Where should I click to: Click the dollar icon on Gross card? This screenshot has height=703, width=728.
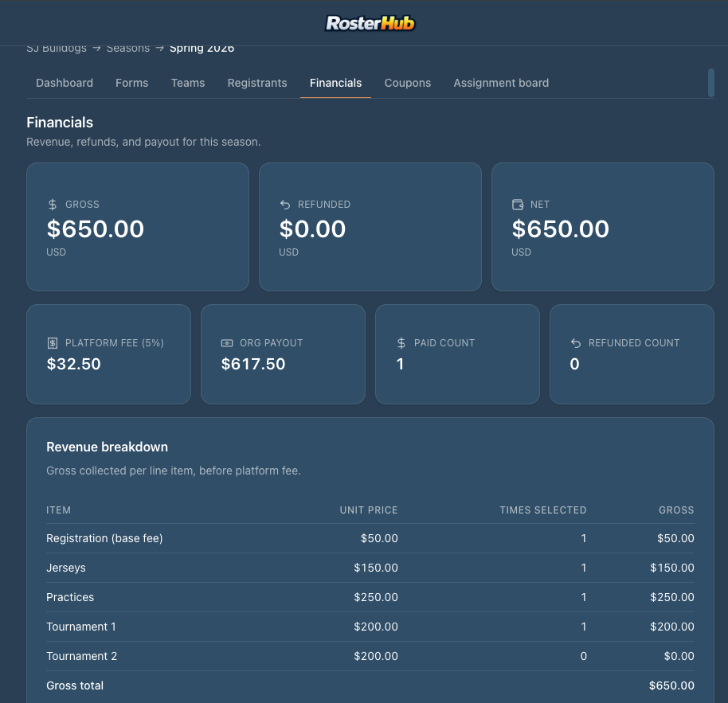(53, 205)
